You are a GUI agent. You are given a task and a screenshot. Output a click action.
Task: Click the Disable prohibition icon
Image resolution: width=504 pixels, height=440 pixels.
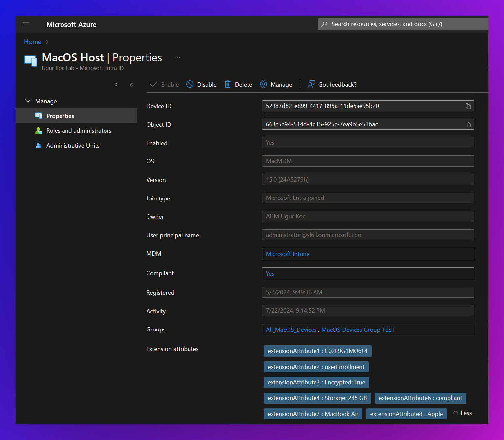(x=190, y=84)
